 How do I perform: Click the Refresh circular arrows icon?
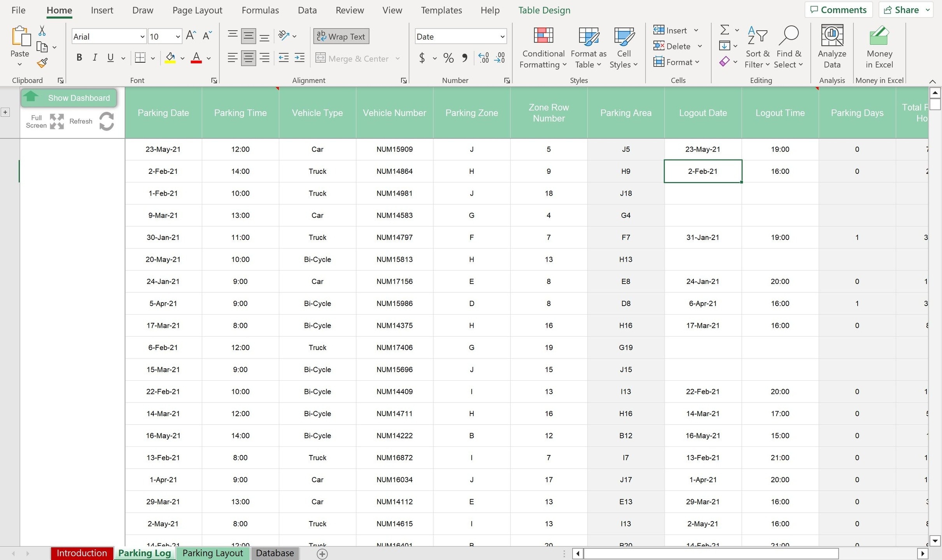coord(107,121)
